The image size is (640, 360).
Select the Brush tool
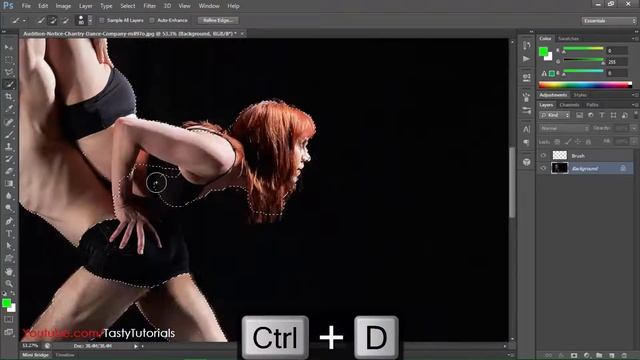pos(9,134)
